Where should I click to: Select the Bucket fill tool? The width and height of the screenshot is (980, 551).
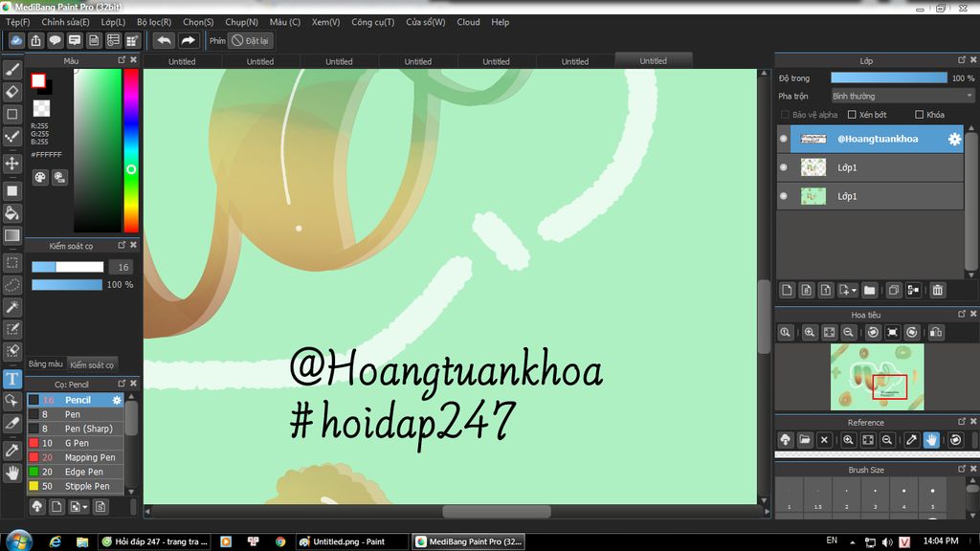pyautogui.click(x=12, y=213)
